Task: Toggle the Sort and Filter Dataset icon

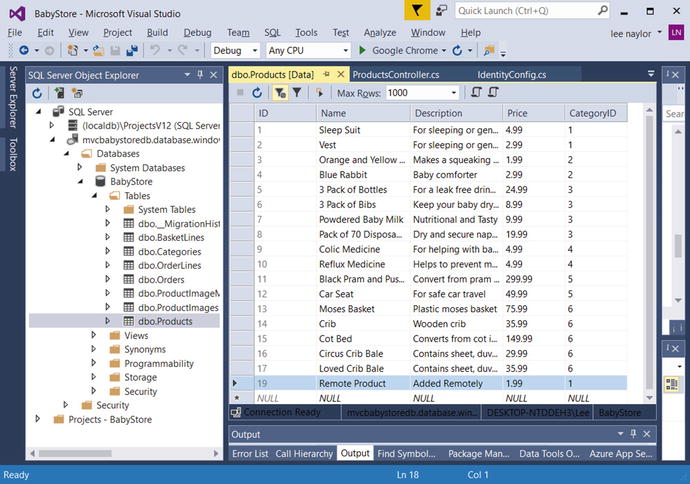Action: (x=280, y=93)
